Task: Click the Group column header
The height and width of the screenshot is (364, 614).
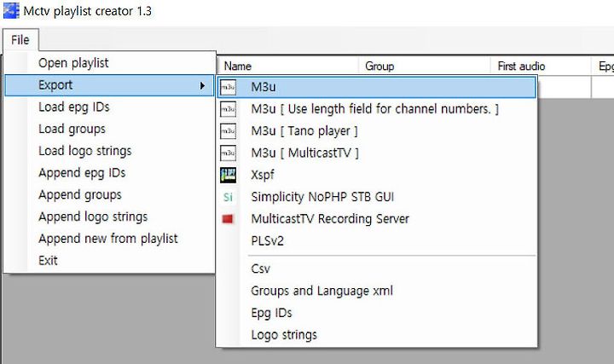Action: (x=425, y=66)
